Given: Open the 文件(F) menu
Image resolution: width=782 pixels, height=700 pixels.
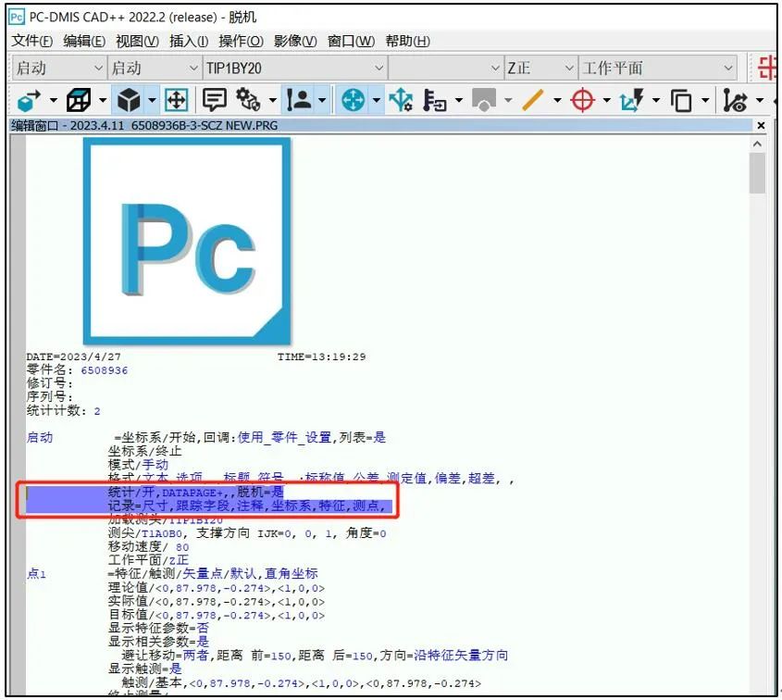Looking at the screenshot, I should [x=31, y=41].
